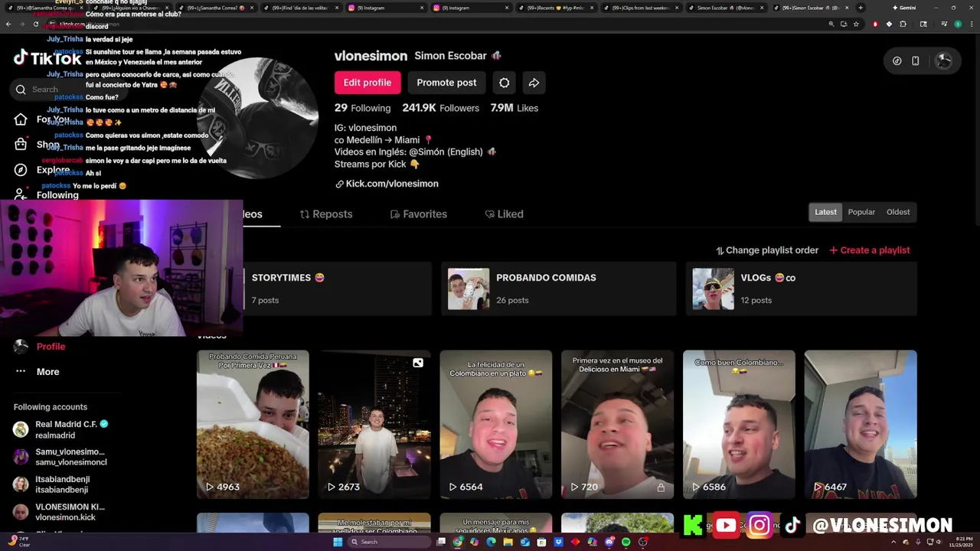980x551 pixels.
Task: Open Spotify from the taskbar
Action: (626, 542)
